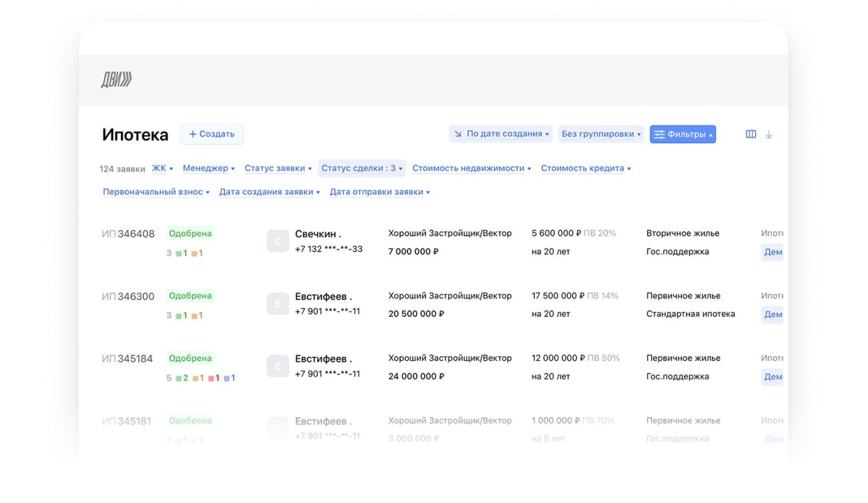The height and width of the screenshot is (503, 868).
Task: Click the Ипотека page heading
Action: coord(135,135)
